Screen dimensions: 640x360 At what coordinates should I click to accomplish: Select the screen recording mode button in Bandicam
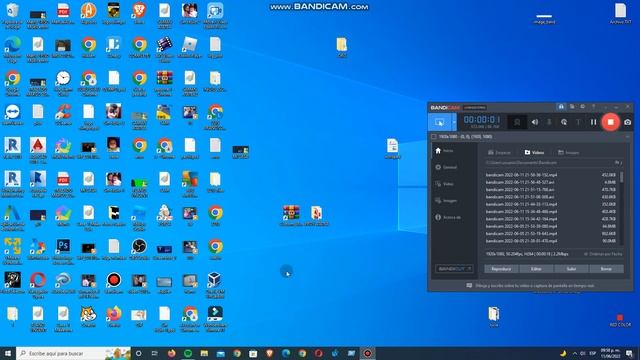(x=440, y=122)
